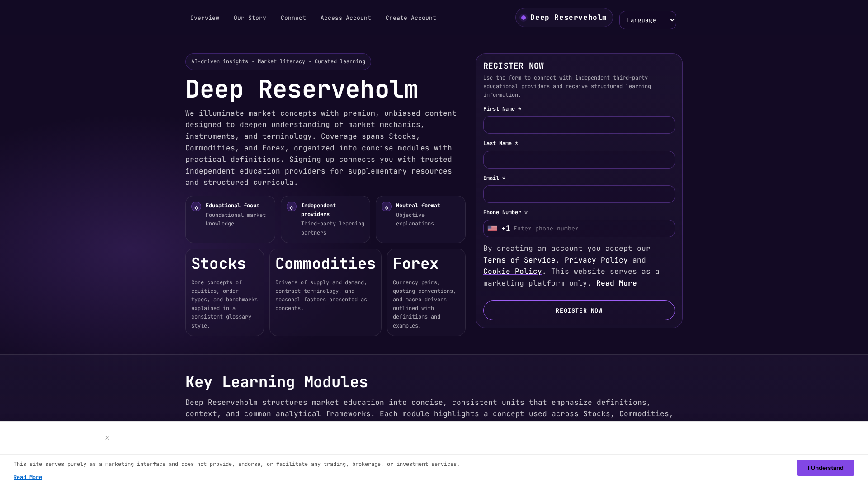Click the Educational focus feature title
This screenshot has width=868, height=488.
point(232,206)
